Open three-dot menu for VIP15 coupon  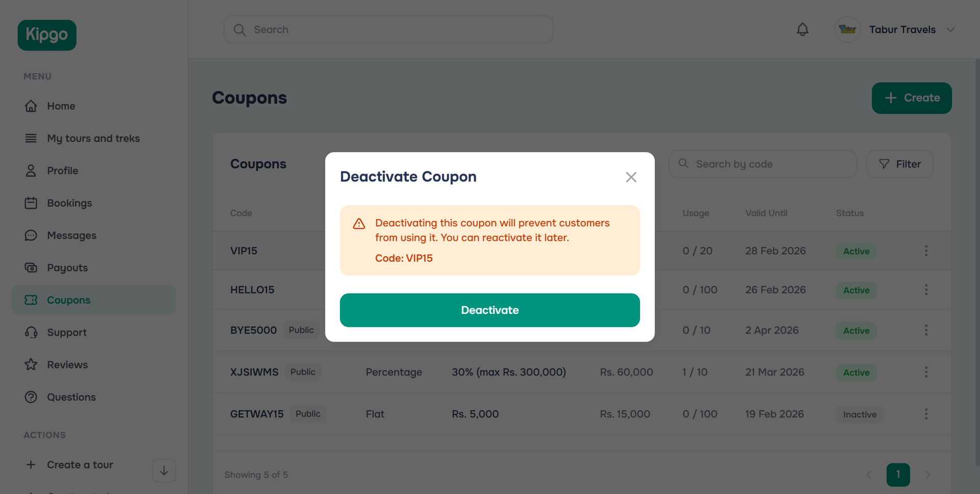point(926,251)
